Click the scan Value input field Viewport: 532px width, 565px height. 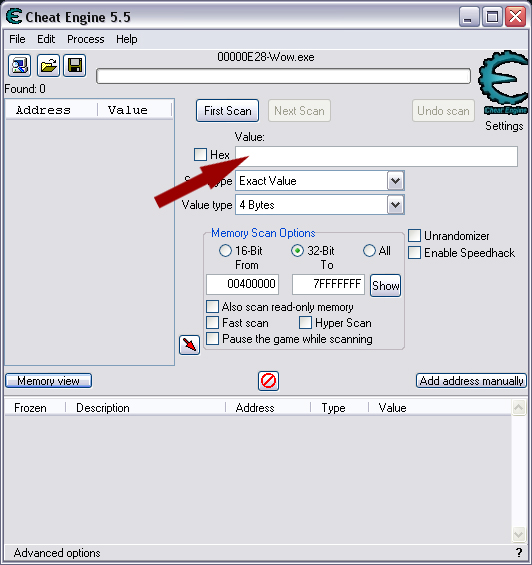(376, 156)
